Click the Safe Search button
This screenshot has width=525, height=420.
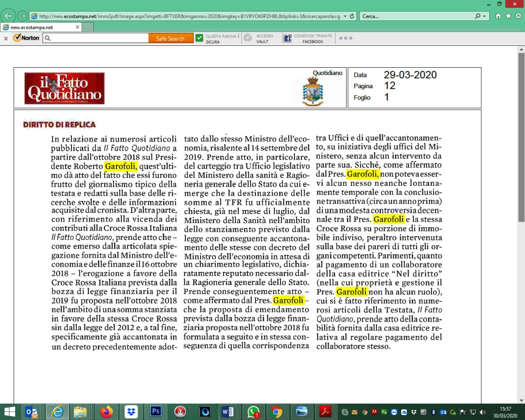pyautogui.click(x=171, y=38)
